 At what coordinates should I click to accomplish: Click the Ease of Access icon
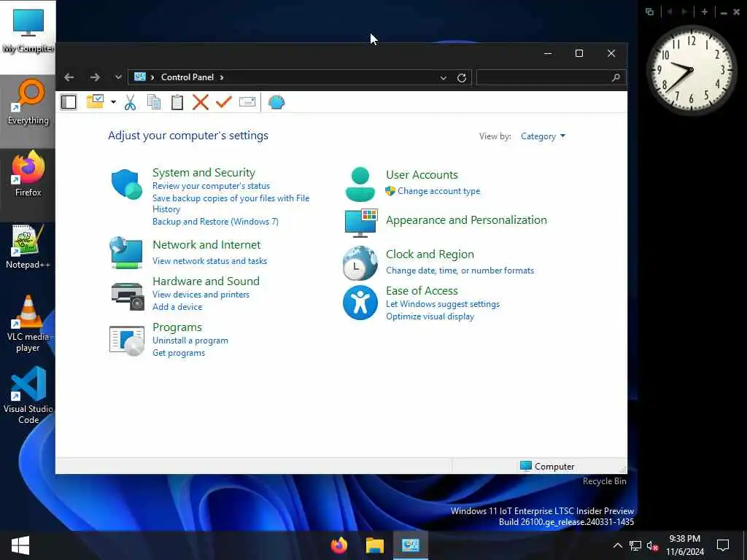[360, 303]
